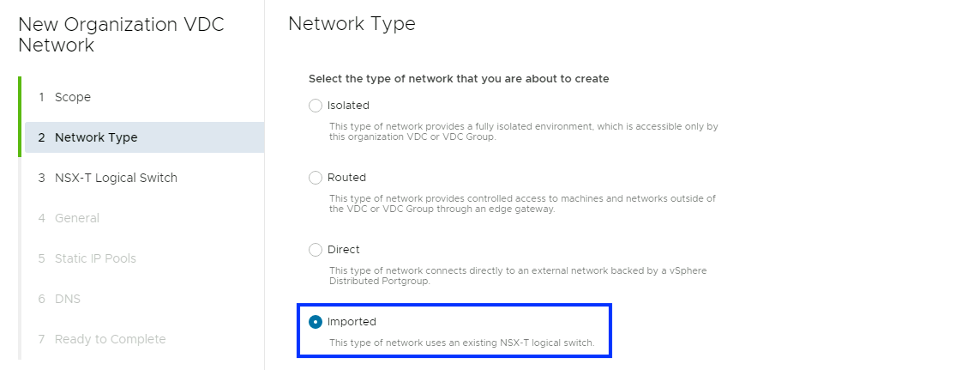This screenshot has height=370, width=980.
Task: Select the Isolated radio button
Action: pos(316,106)
